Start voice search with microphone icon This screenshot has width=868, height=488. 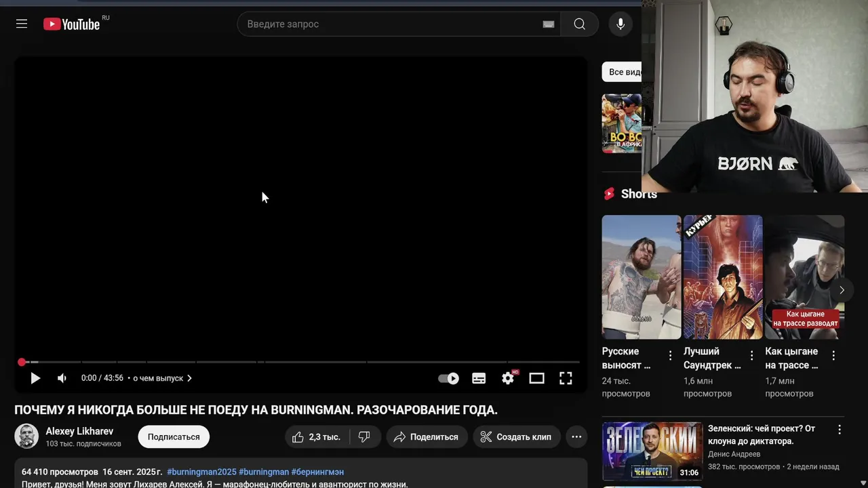[620, 24]
